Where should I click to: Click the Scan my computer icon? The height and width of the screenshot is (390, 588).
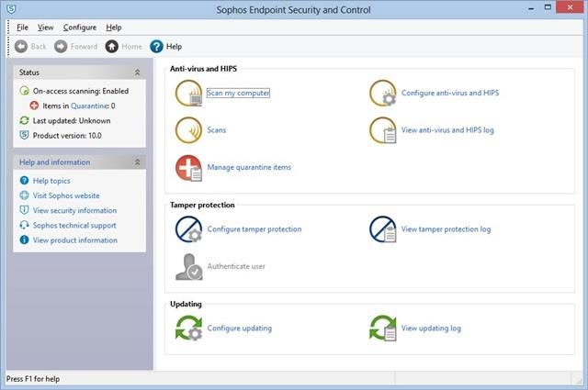coord(188,93)
